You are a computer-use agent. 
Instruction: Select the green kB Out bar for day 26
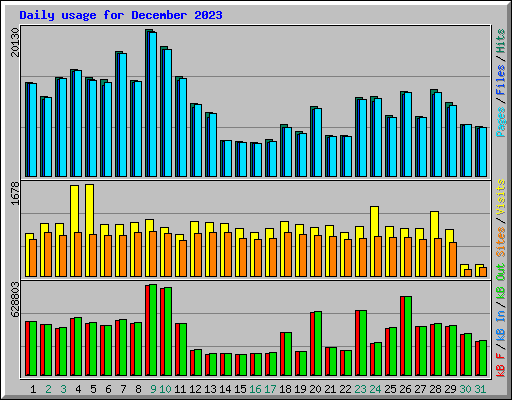tap(408, 336)
